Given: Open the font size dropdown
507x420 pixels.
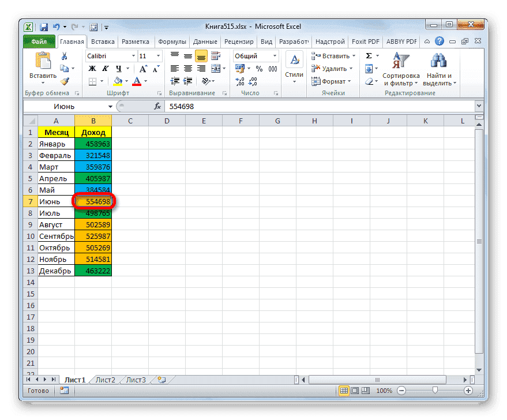Looking at the screenshot, I should point(157,55).
